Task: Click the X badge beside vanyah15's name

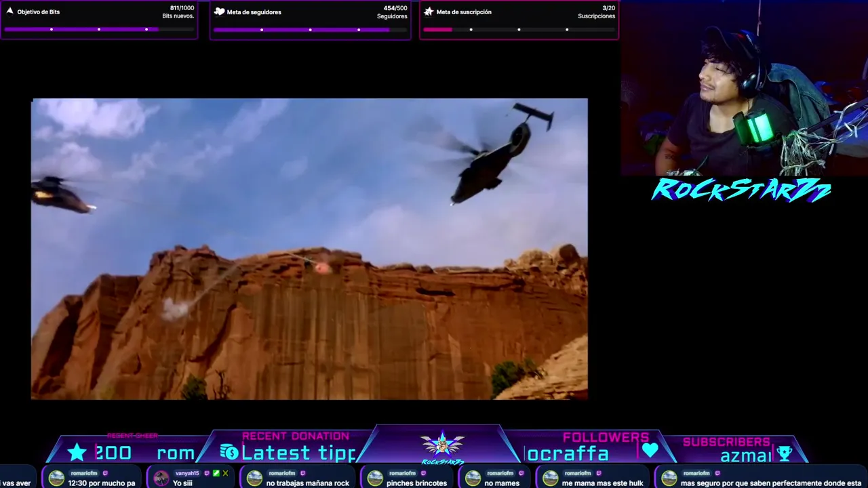Action: coord(225,473)
